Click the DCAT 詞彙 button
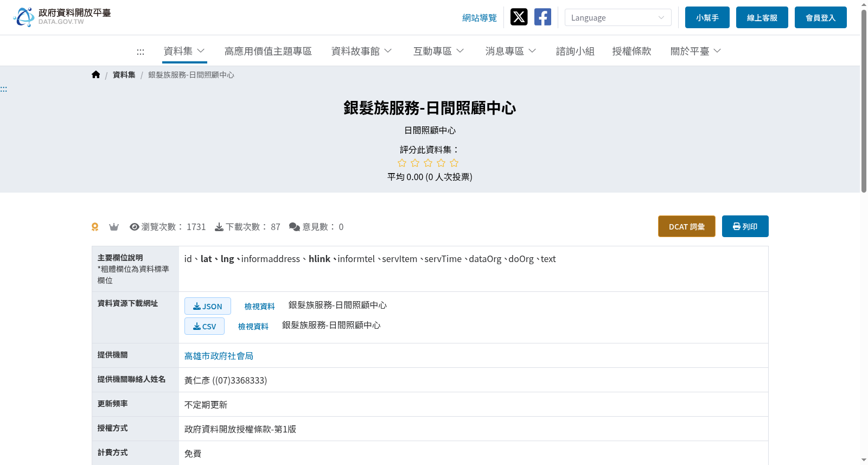The height and width of the screenshot is (465, 868). (687, 226)
